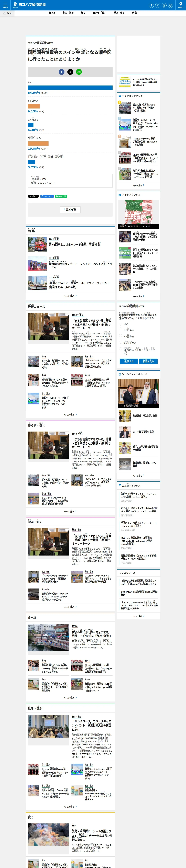Open the Facebook icon in the header
Image resolution: width=186 pixels, height=868 pixels.
pyautogui.click(x=151, y=5)
